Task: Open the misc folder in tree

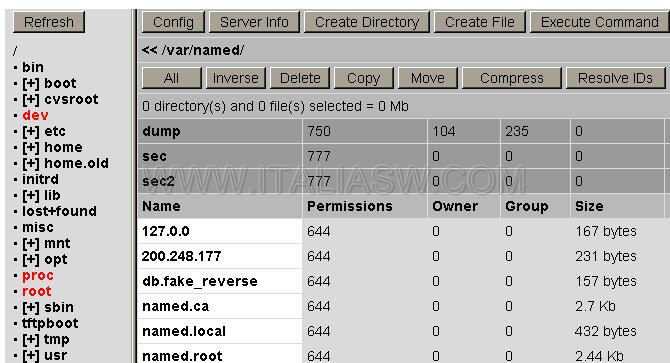Action: click(x=38, y=228)
